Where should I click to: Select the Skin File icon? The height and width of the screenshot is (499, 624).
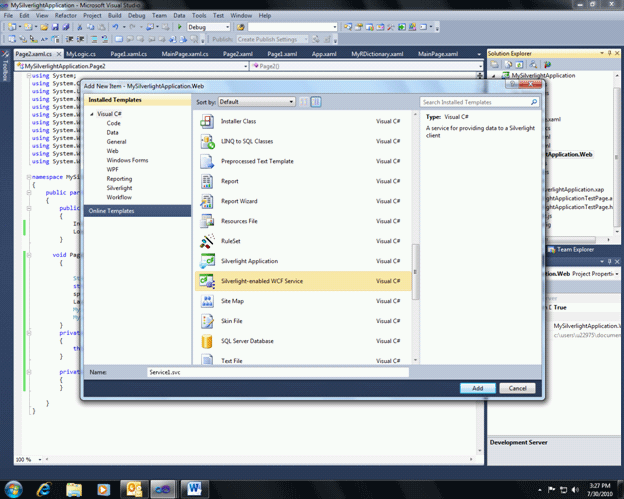pyautogui.click(x=207, y=321)
